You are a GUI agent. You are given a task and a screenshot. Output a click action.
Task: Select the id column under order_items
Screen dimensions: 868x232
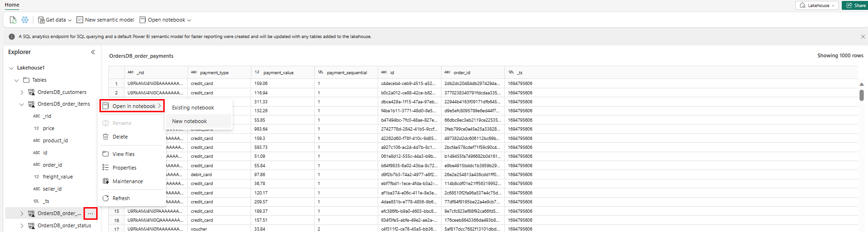click(x=45, y=153)
